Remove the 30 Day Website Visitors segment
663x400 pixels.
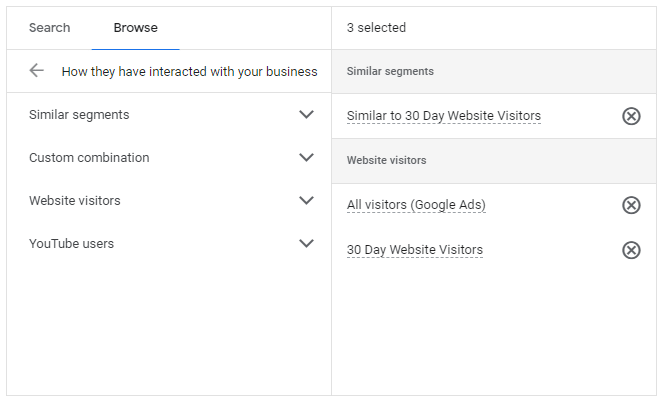tap(631, 250)
